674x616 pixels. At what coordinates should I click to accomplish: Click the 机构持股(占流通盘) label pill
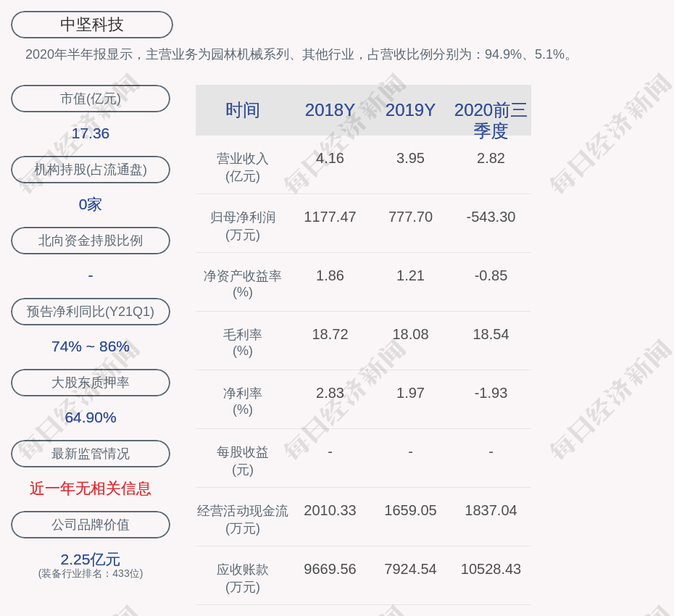pos(91,170)
